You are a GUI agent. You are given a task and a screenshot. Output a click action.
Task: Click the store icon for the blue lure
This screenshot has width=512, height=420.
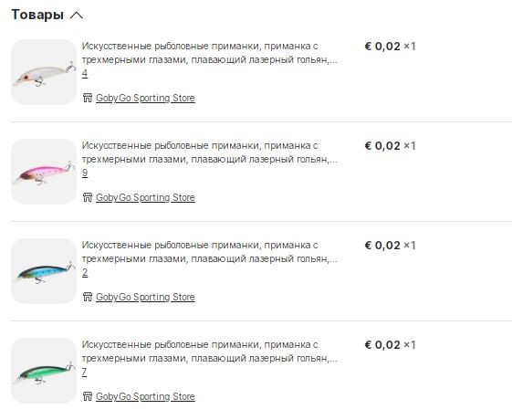(x=88, y=297)
